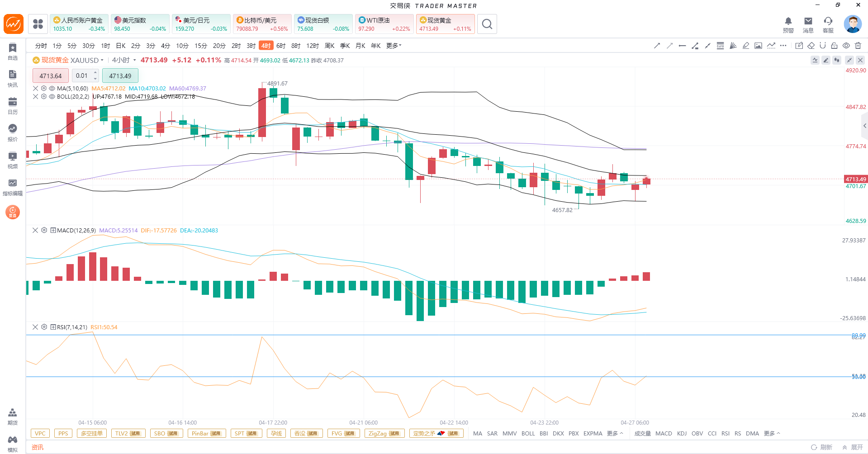Open the search magnifier button
The height and width of the screenshot is (454, 868).
tap(487, 24)
